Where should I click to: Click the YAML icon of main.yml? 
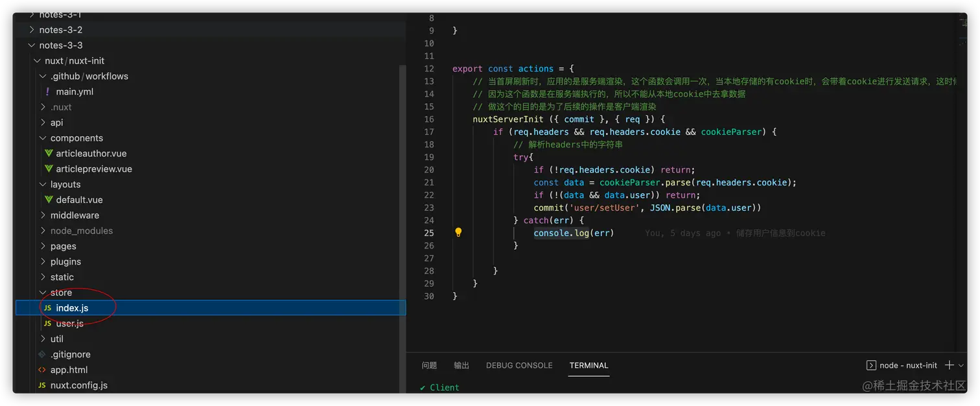coord(47,91)
